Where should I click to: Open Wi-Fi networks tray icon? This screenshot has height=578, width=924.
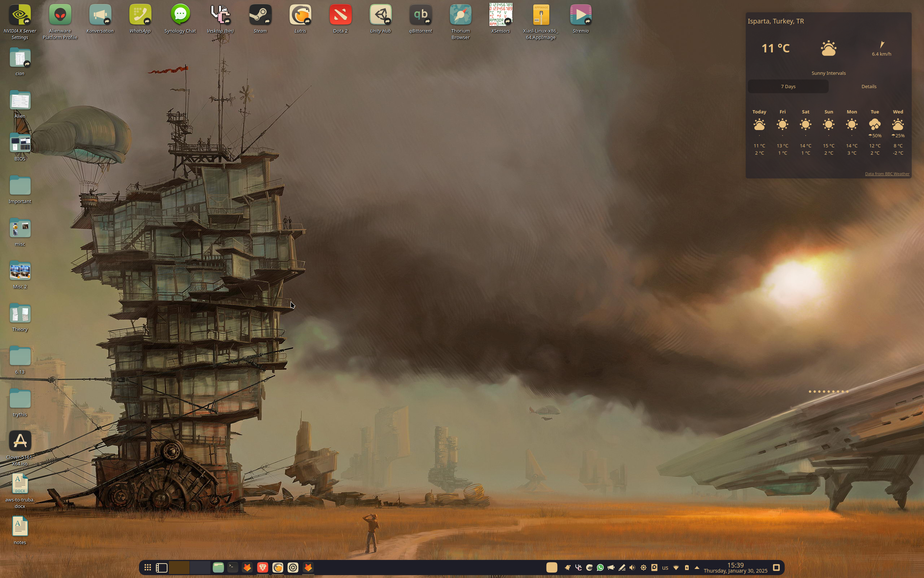676,568
